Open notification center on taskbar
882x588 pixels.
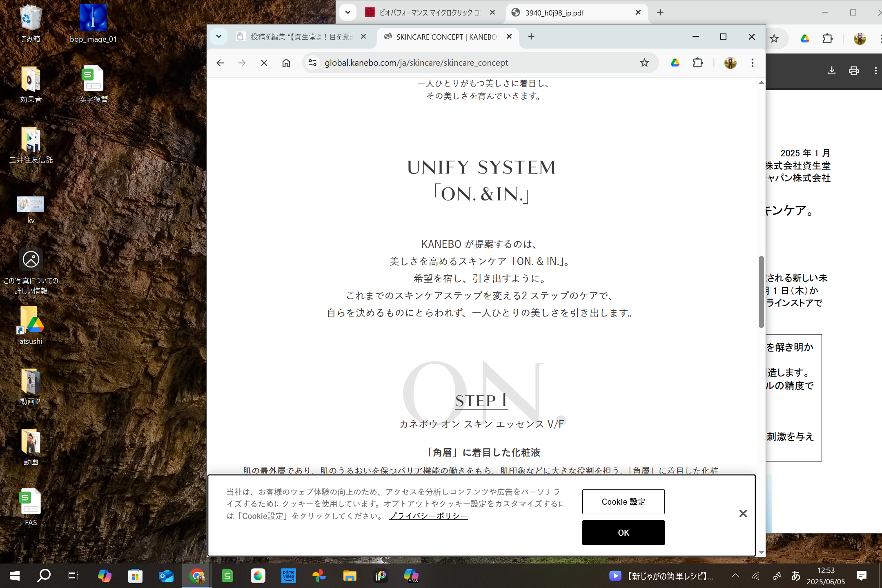[x=862, y=576]
